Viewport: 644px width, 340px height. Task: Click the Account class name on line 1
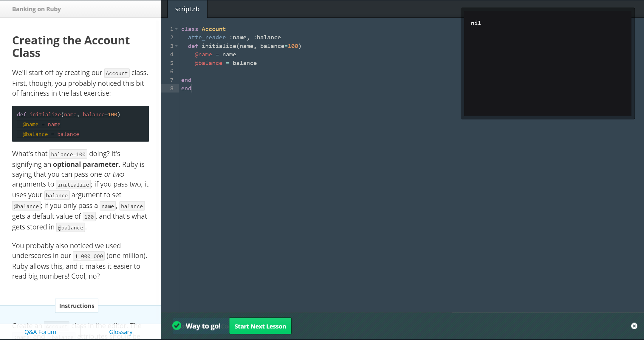click(x=213, y=29)
